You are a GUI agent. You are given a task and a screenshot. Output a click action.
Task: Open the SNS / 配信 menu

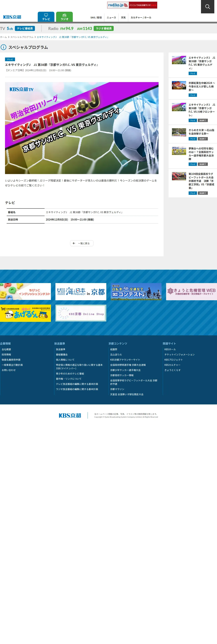point(96,18)
